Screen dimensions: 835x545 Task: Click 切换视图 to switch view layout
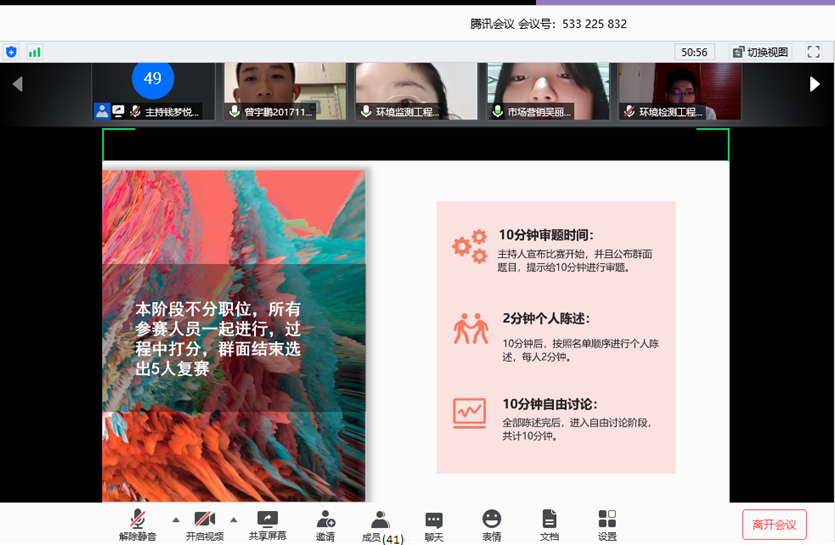760,52
